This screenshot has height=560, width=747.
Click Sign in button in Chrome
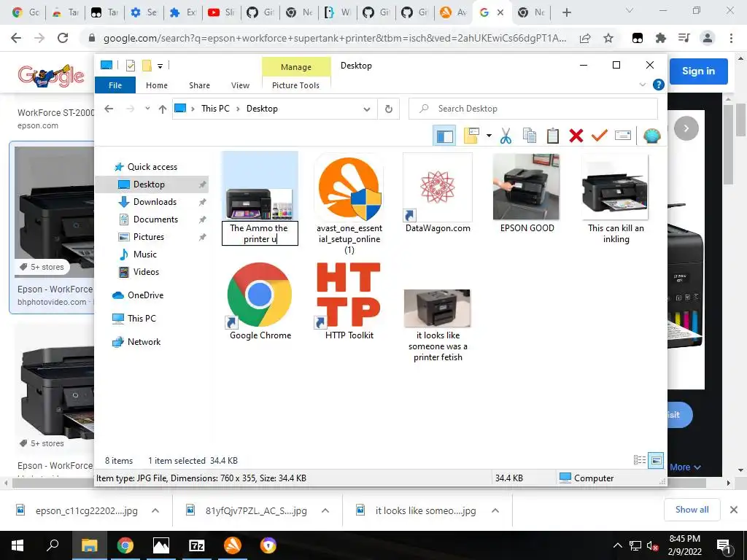tap(698, 71)
